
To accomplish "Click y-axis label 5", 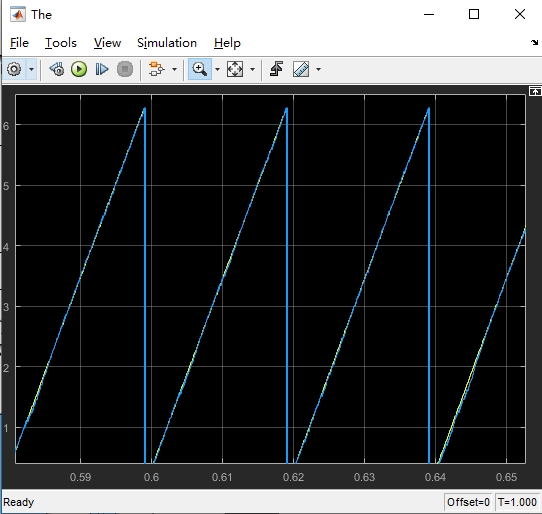I will point(6,186).
